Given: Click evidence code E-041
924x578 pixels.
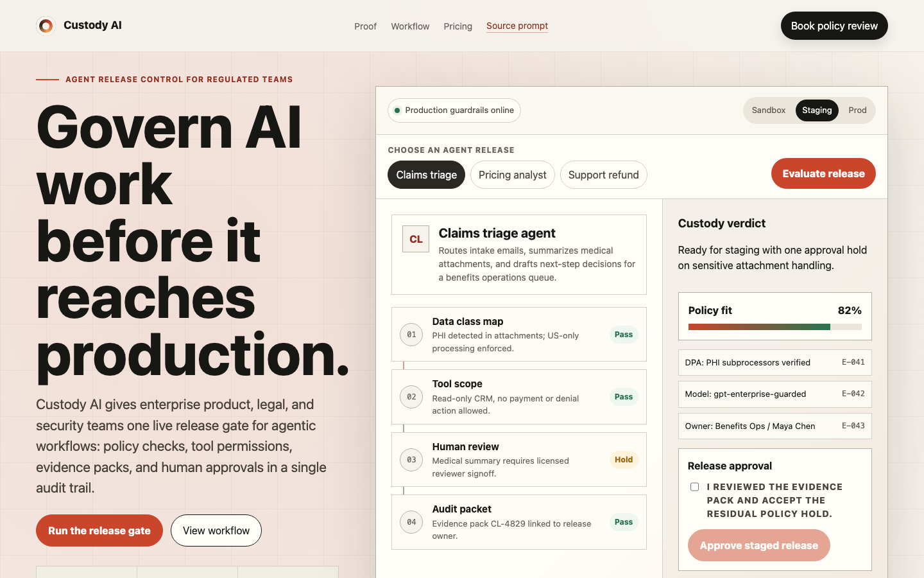Looking at the screenshot, I should [853, 362].
